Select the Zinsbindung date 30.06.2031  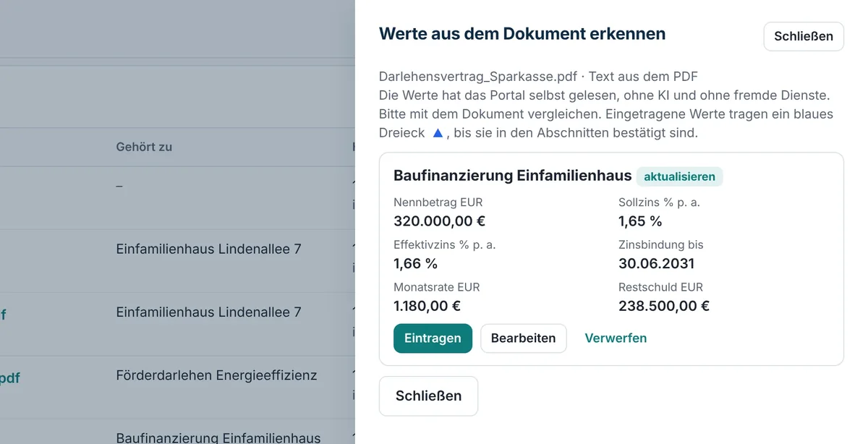click(656, 263)
